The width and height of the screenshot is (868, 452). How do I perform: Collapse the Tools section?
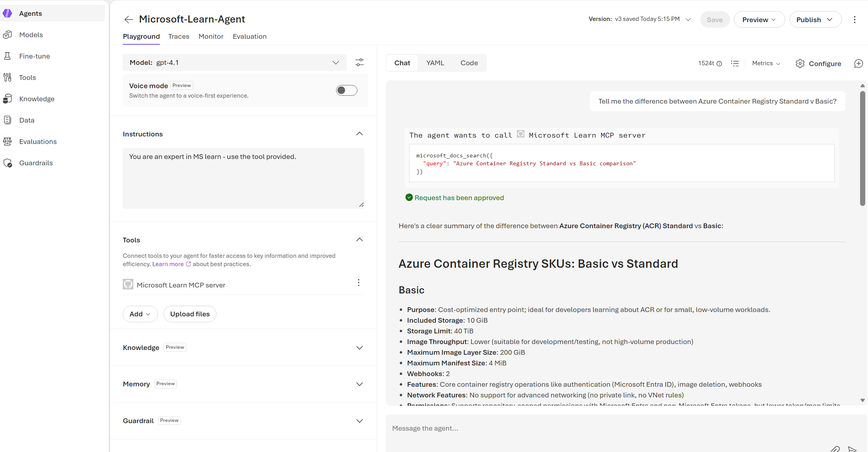(359, 240)
